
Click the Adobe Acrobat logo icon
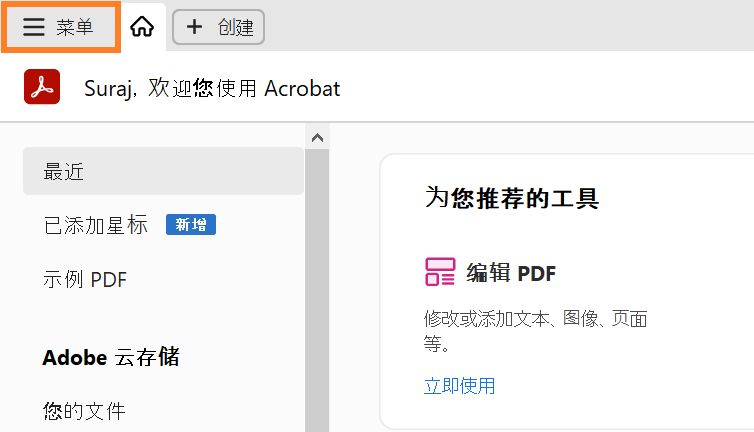(x=42, y=87)
